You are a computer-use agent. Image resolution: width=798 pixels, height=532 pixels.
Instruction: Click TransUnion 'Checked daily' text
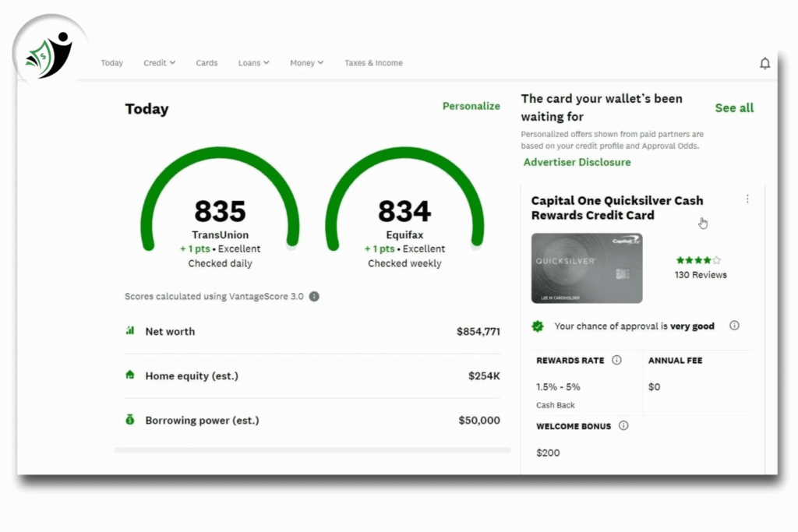220,263
